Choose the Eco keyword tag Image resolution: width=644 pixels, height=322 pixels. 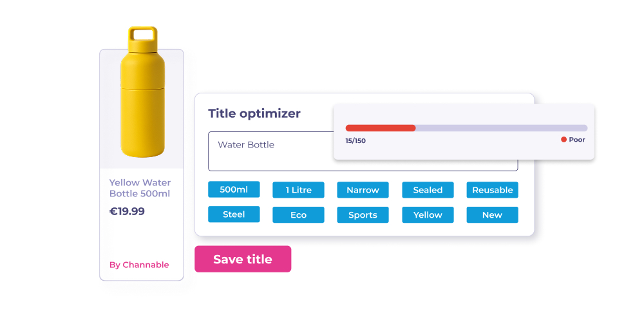click(x=298, y=215)
